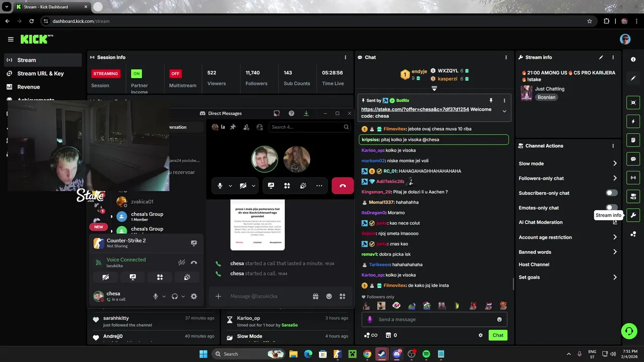Share your screen in the Discord call

click(x=271, y=186)
